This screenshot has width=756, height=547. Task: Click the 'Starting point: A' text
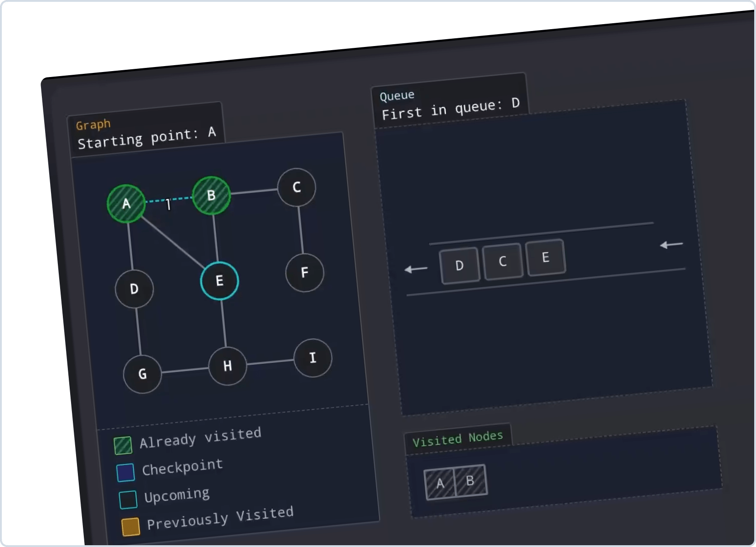pyautogui.click(x=147, y=138)
